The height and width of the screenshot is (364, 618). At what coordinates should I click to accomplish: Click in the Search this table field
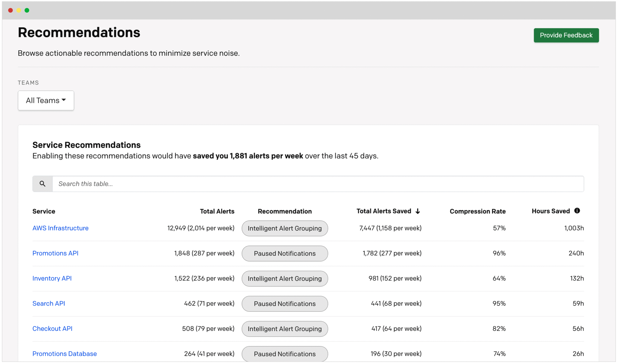click(x=318, y=184)
